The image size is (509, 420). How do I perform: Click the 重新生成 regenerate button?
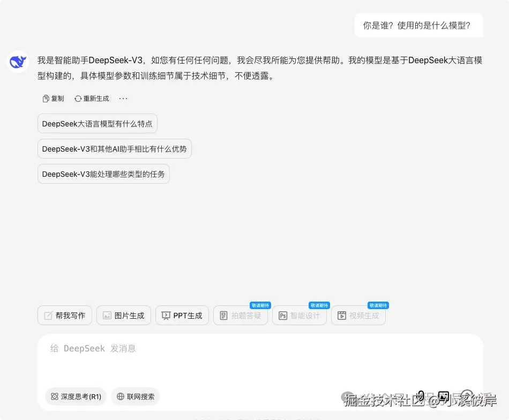point(91,98)
